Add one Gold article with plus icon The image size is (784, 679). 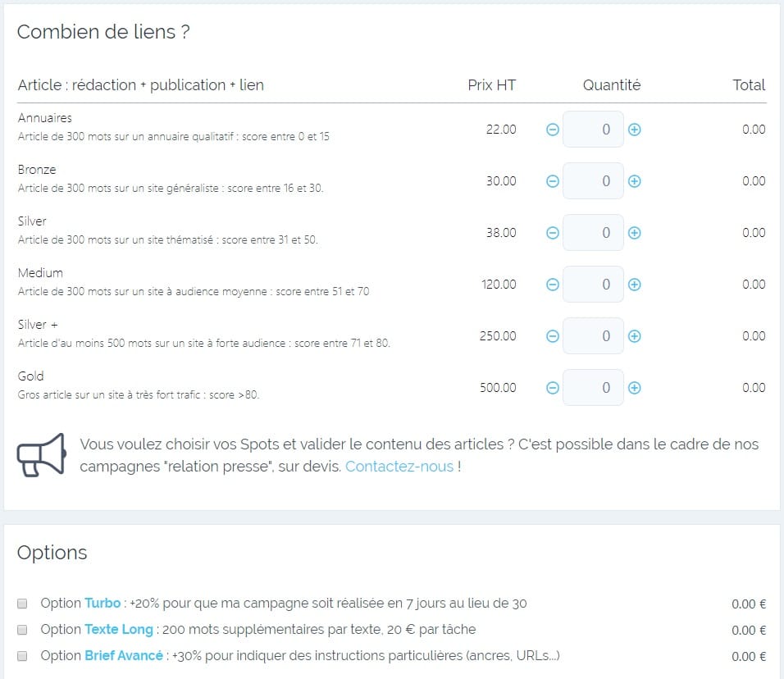pyautogui.click(x=635, y=388)
